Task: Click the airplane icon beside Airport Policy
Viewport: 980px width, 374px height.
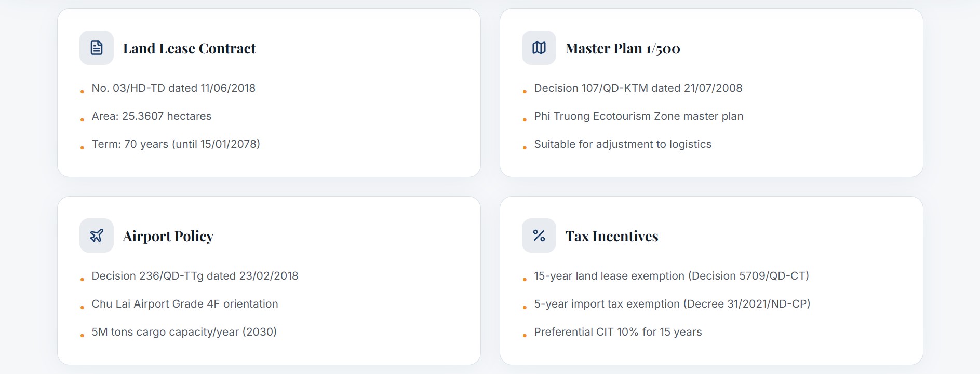Action: click(x=97, y=236)
